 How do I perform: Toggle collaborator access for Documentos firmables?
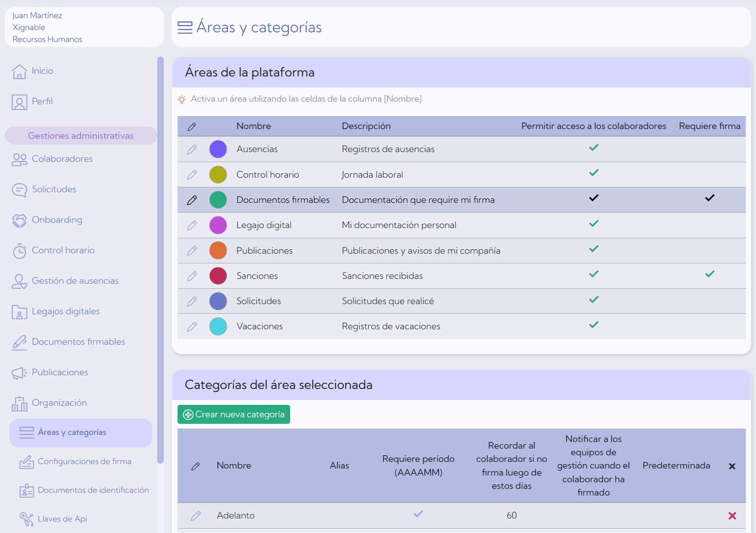click(594, 198)
